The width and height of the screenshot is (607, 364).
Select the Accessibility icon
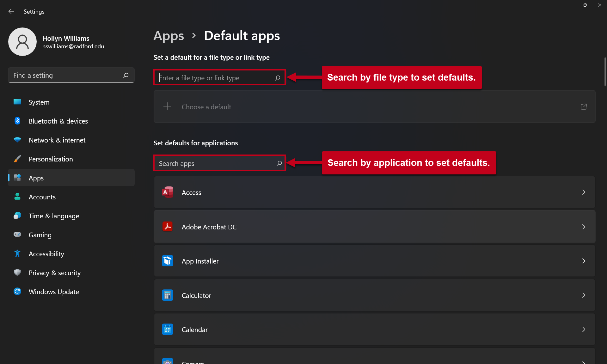pos(17,254)
